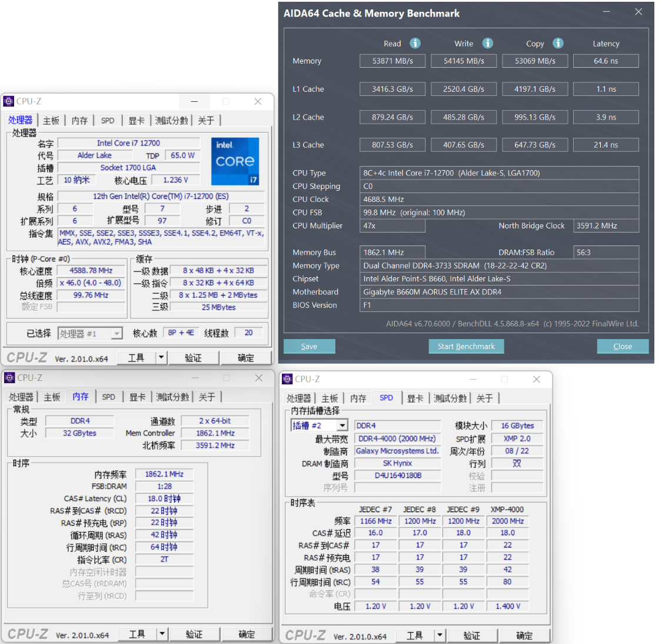The height and width of the screenshot is (644, 662).
Task: Click the SPD extension value XMP 2.0
Action: click(x=517, y=439)
